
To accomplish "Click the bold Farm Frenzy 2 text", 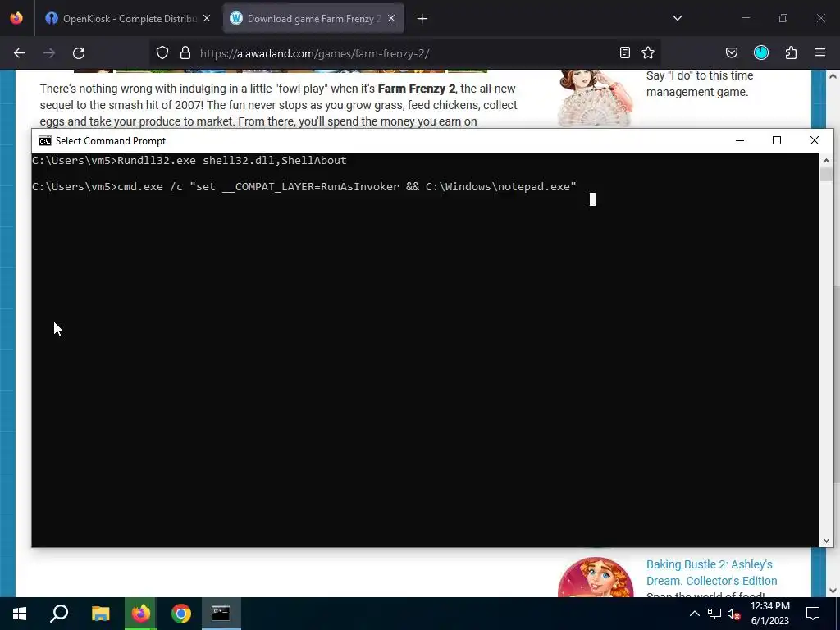I will [x=417, y=89].
